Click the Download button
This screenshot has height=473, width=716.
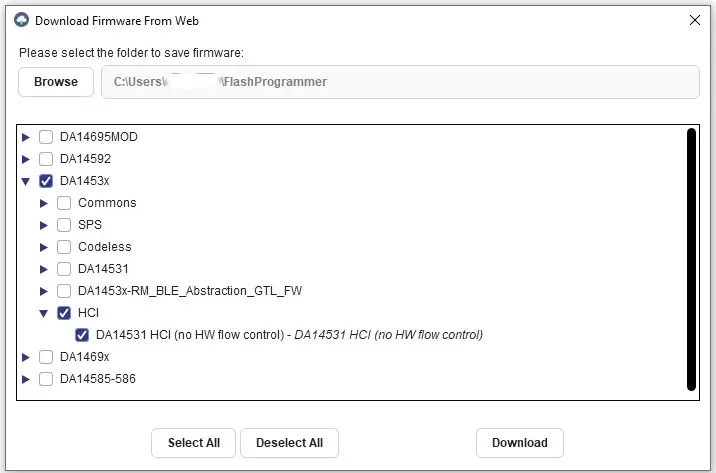[x=519, y=443]
